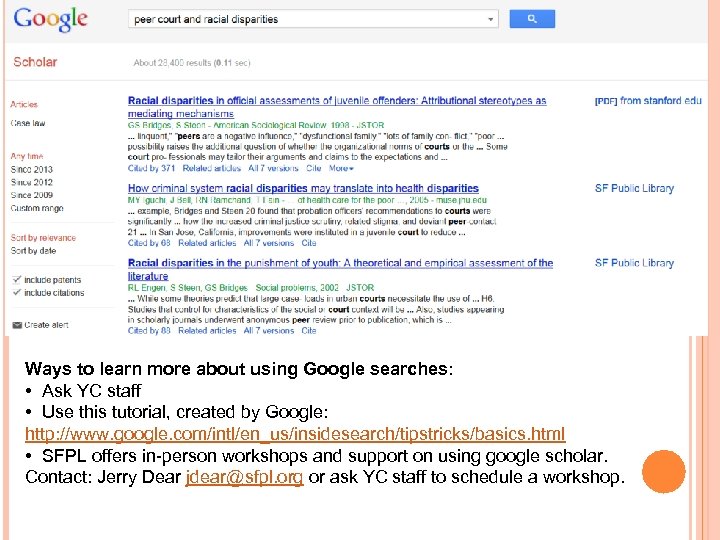Viewport: 720px width, 540px height.
Task: Choose Sort by date
Action: pyautogui.click(x=33, y=251)
